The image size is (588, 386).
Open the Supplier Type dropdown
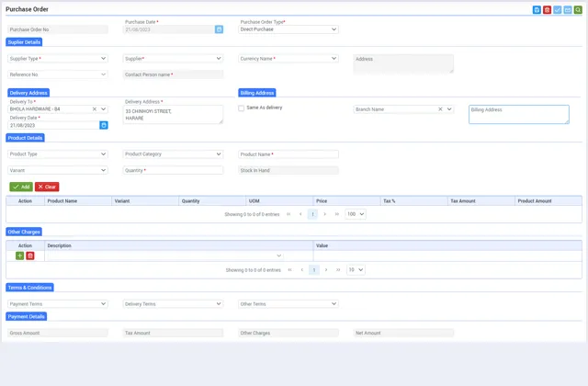pyautogui.click(x=58, y=59)
